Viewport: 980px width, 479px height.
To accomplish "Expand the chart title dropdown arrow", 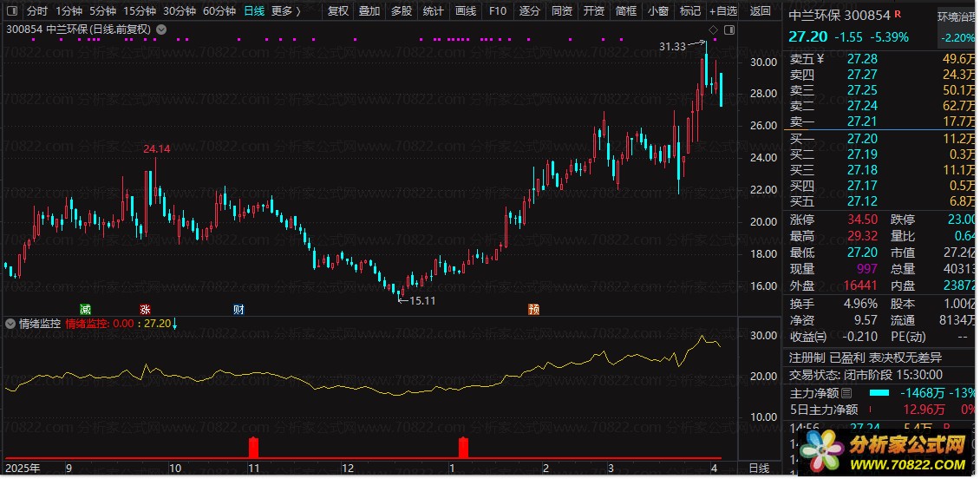I will [x=160, y=29].
